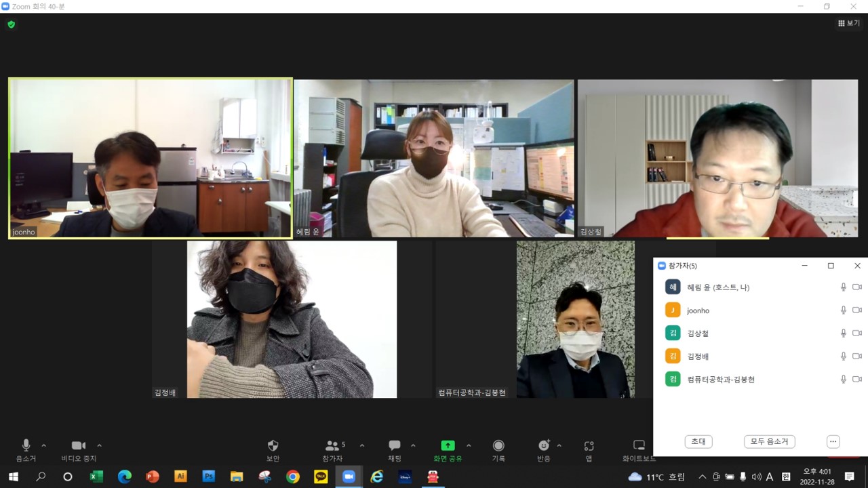Image resolution: width=868 pixels, height=488 pixels.
Task: Toggle the 참가자 participants panel
Action: 333,450
